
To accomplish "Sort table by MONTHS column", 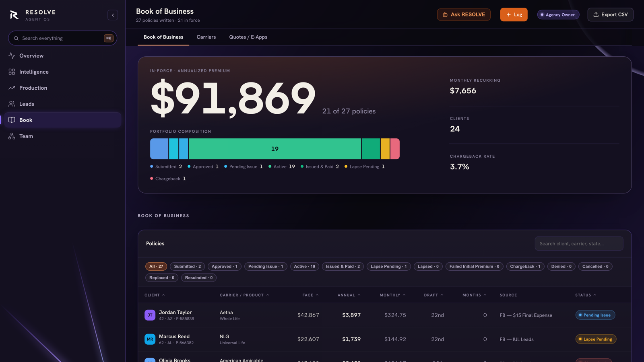I will 474,295.
